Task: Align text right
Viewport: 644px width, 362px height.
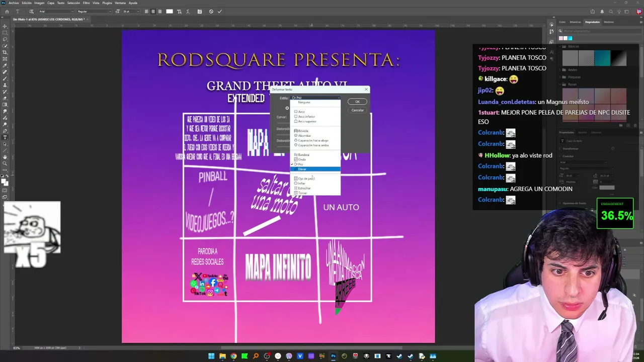Action: (160, 12)
